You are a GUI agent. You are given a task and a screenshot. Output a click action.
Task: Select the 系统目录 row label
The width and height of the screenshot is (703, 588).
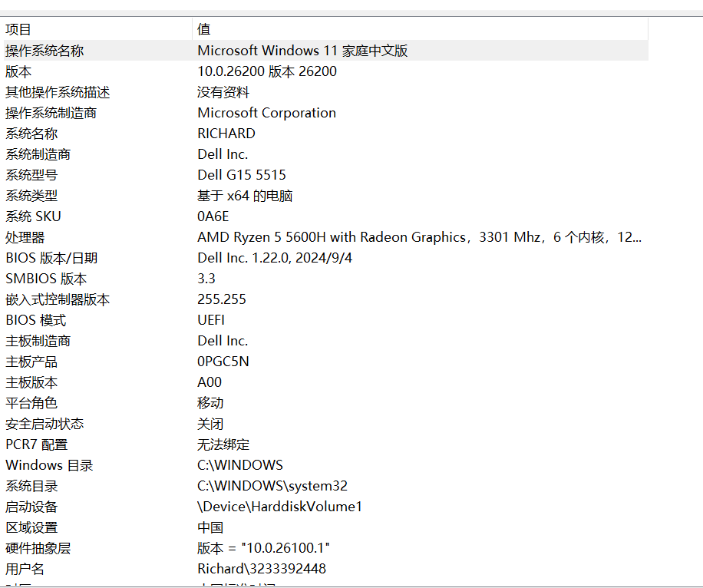click(31, 486)
